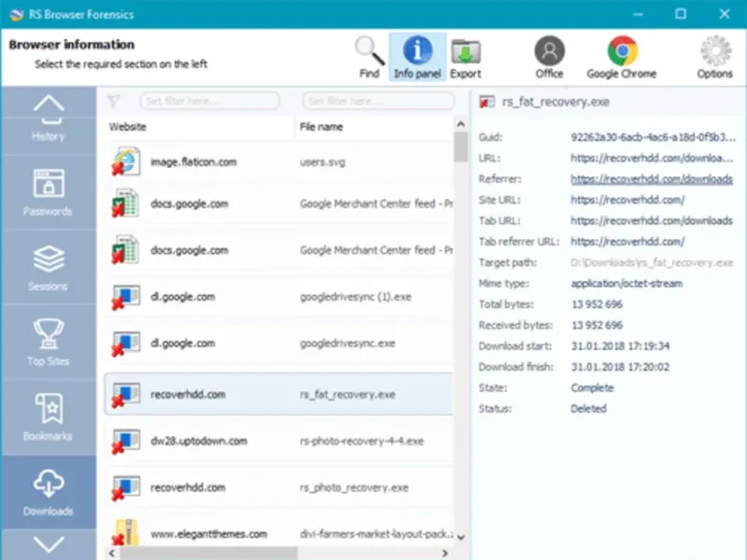747x560 pixels.
Task: Select users.svg file name
Action: tap(322, 162)
